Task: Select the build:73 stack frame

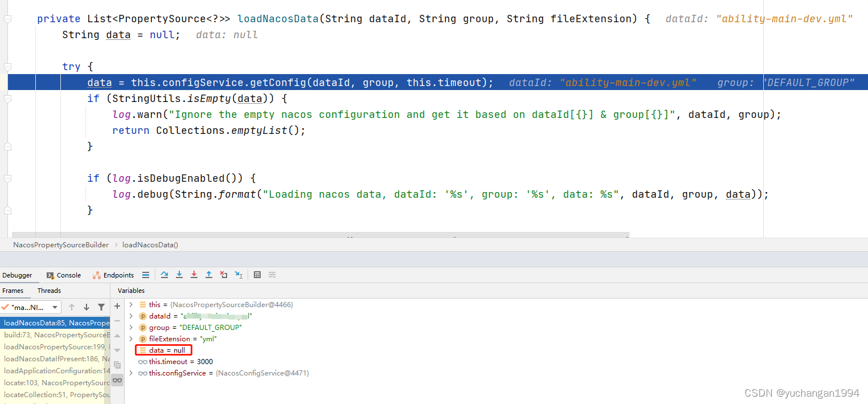Action: coord(55,335)
